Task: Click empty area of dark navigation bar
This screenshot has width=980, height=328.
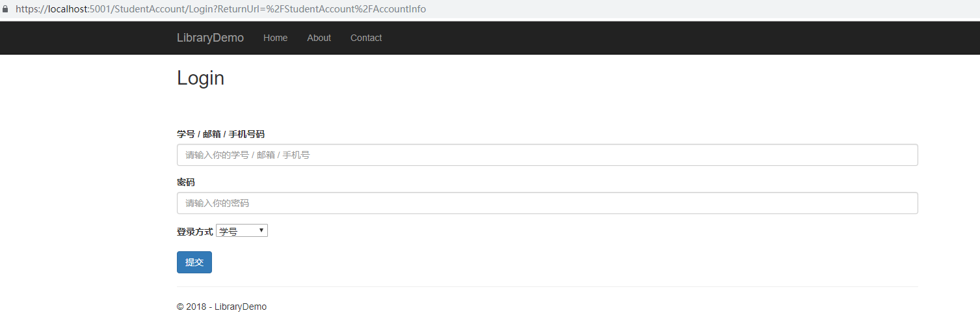Action: (650, 38)
